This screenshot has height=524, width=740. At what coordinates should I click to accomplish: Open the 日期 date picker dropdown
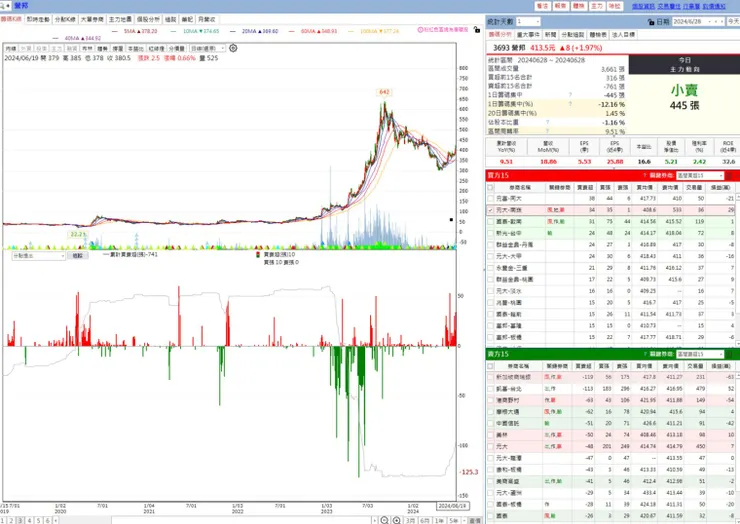tap(709, 22)
